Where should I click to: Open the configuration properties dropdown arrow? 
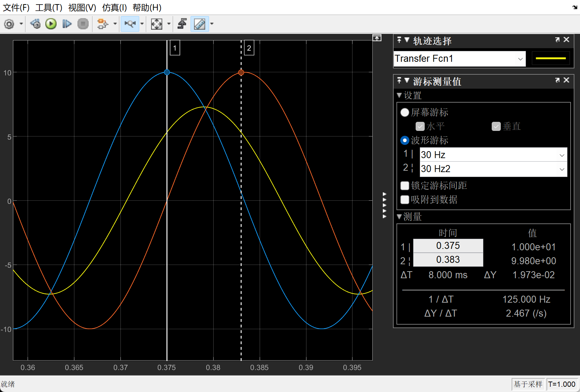pos(21,24)
